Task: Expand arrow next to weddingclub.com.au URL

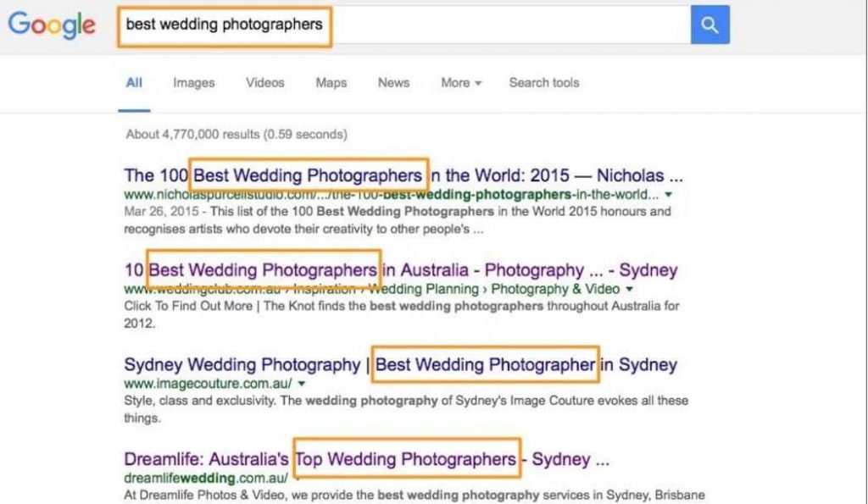Action: pyautogui.click(x=630, y=290)
